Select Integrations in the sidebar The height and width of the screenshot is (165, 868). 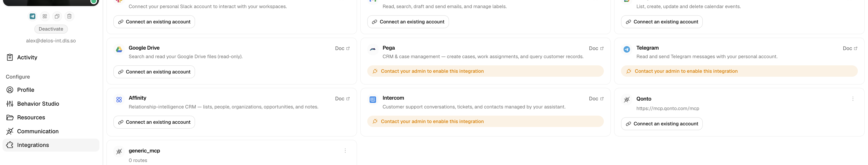click(x=51, y=145)
